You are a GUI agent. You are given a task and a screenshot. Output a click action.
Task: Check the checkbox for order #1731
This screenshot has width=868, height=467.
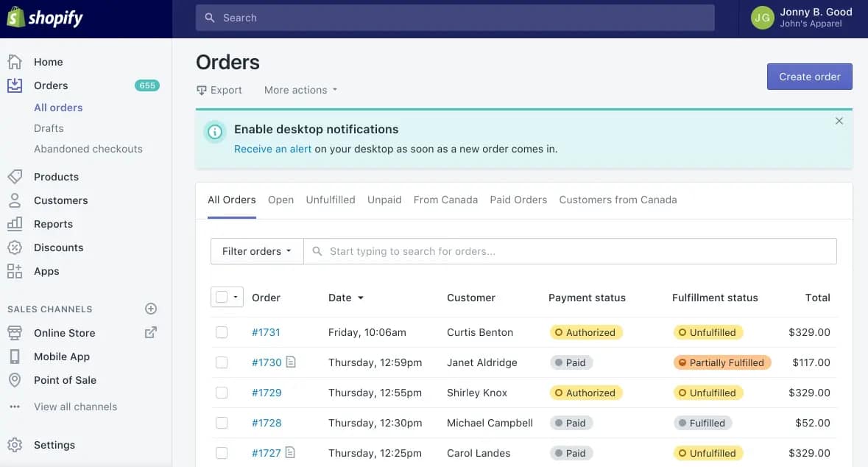pos(222,332)
